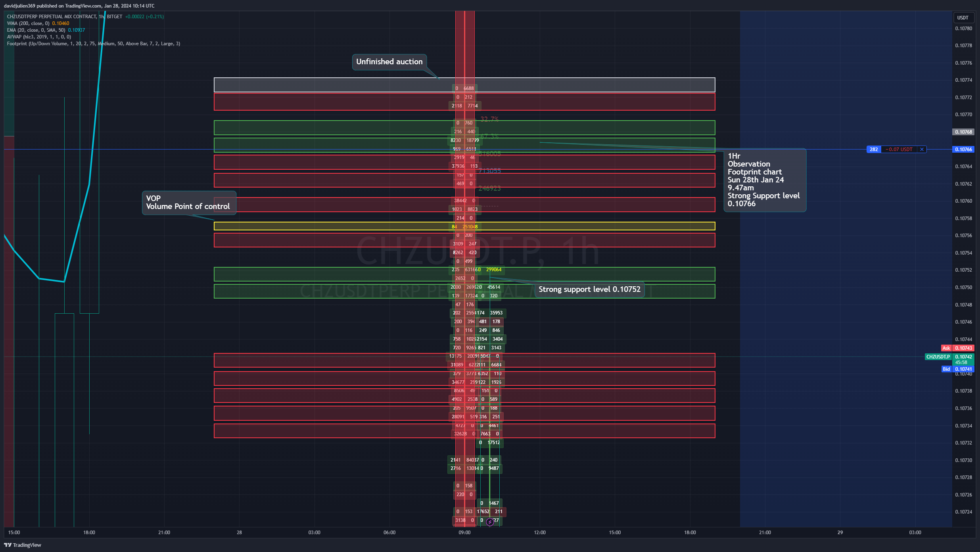The image size is (980, 552).
Task: Click footprint cell 9487
Action: (494, 468)
